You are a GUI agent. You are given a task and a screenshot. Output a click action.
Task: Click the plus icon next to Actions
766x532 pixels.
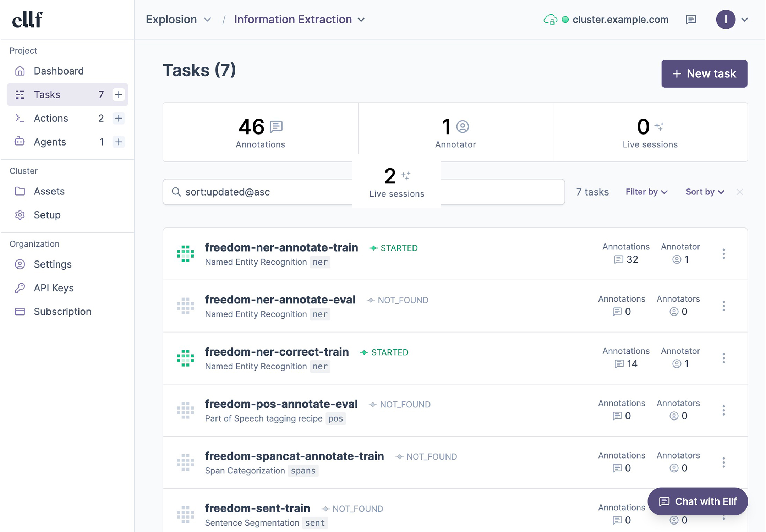(x=119, y=118)
